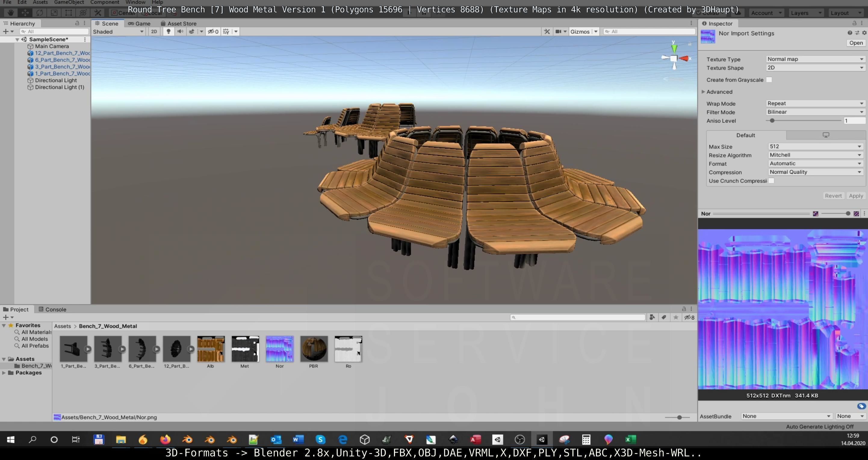Image resolution: width=868 pixels, height=460 pixels.
Task: Open Max Size 512 dropdown
Action: pos(815,146)
